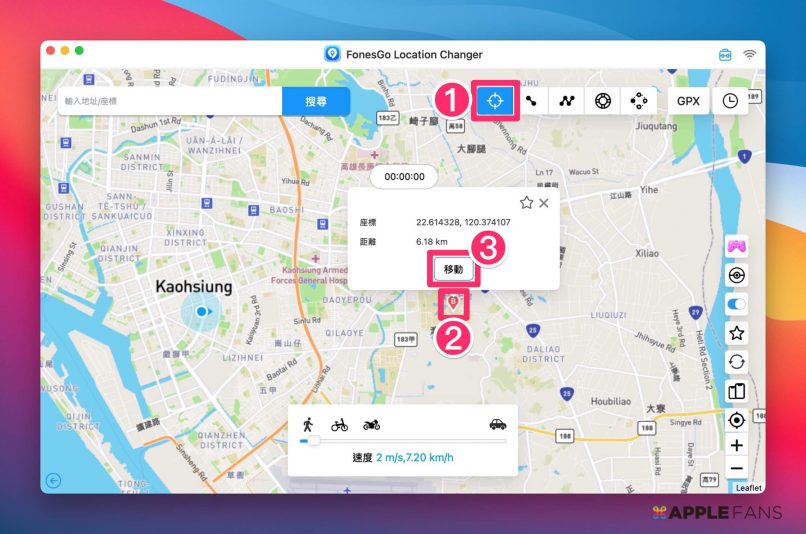This screenshot has height=534, width=806.
Task: Zoom out the map with minus button
Action: (x=737, y=468)
